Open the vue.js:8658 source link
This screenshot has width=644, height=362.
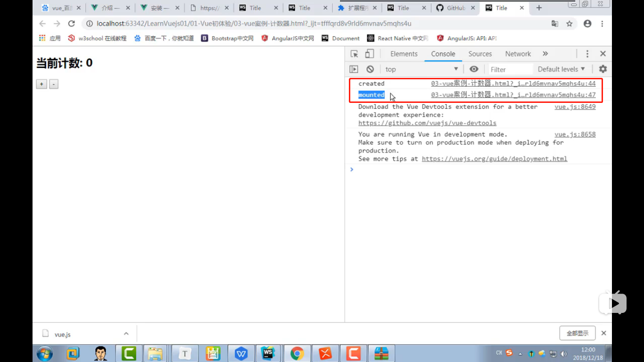(x=575, y=134)
